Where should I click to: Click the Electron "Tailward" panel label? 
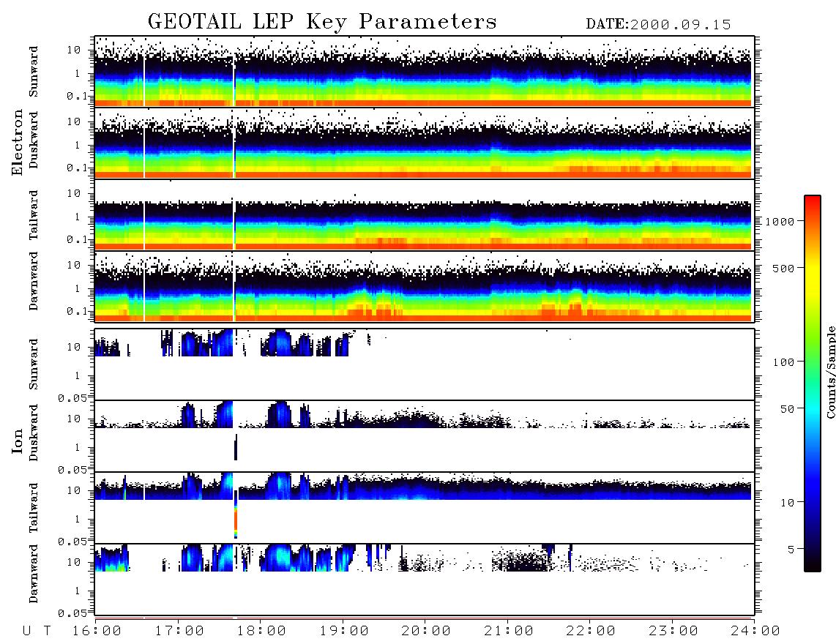click(x=34, y=215)
